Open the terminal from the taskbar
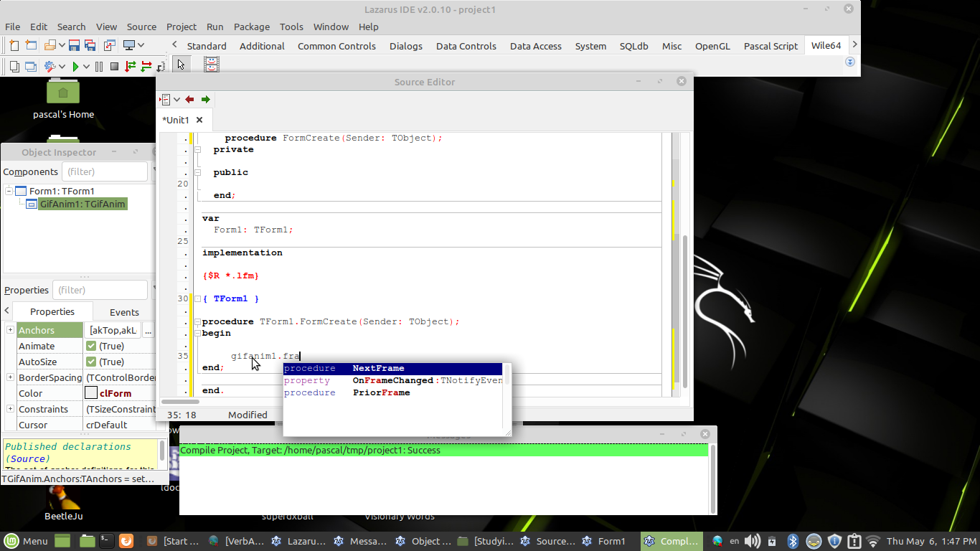The width and height of the screenshot is (980, 551). [105, 541]
